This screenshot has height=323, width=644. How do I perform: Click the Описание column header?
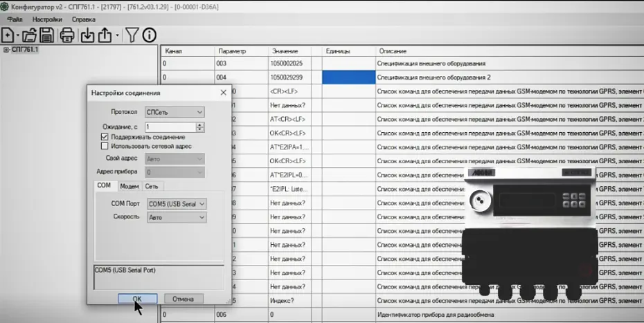tap(509, 51)
